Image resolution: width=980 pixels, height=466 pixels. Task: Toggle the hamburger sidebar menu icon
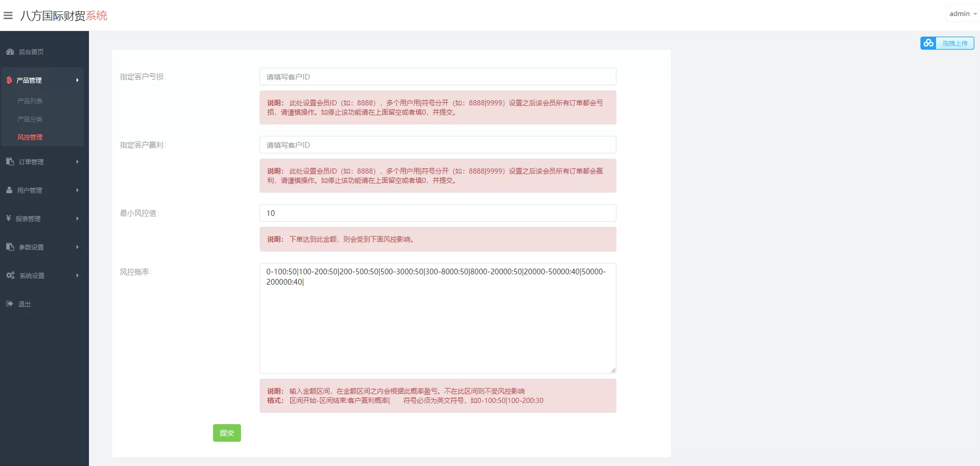point(8,15)
